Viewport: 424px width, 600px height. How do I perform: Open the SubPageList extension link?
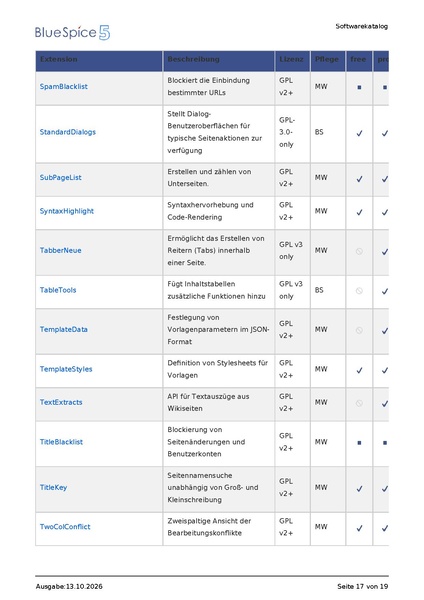click(60, 178)
